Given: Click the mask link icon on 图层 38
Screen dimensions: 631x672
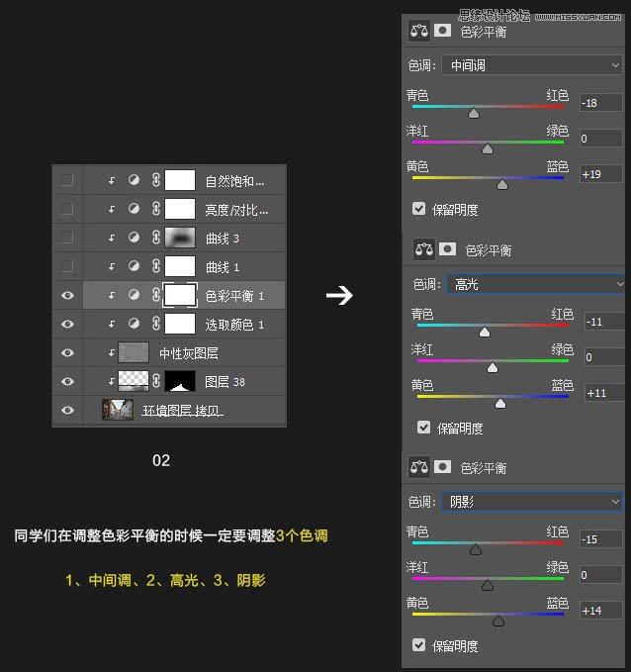Looking at the screenshot, I should point(156,381).
